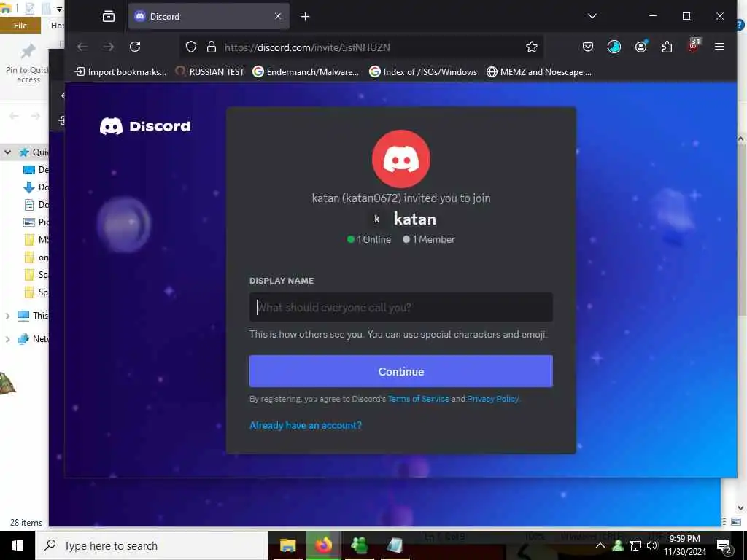Open the Import bookmarks... bookmark

(120, 72)
